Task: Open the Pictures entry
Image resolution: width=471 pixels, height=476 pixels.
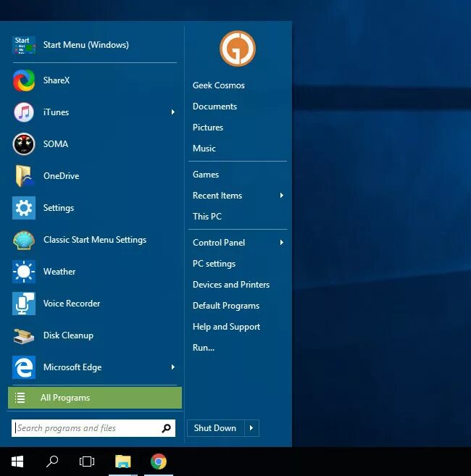Action: tap(208, 128)
